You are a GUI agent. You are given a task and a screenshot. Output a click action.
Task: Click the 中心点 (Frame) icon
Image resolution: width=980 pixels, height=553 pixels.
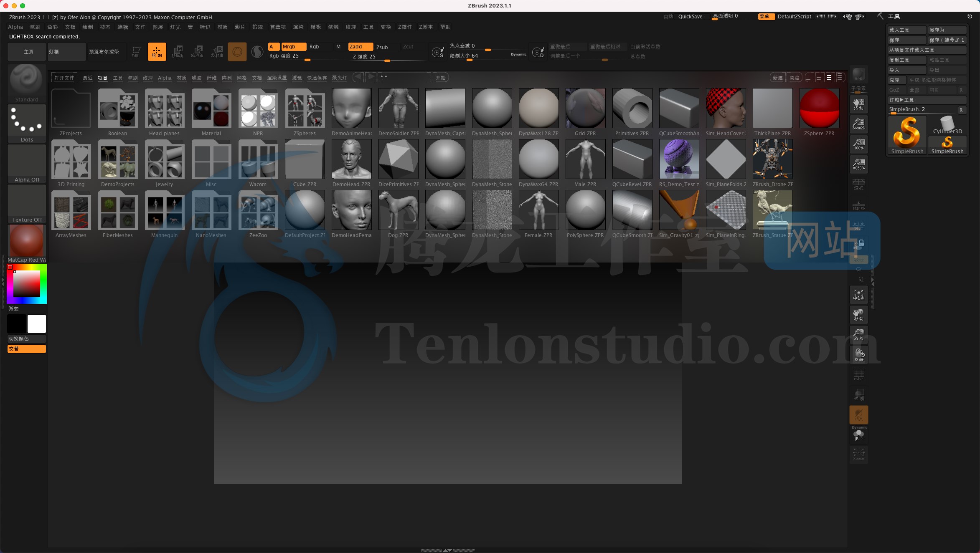(x=858, y=295)
